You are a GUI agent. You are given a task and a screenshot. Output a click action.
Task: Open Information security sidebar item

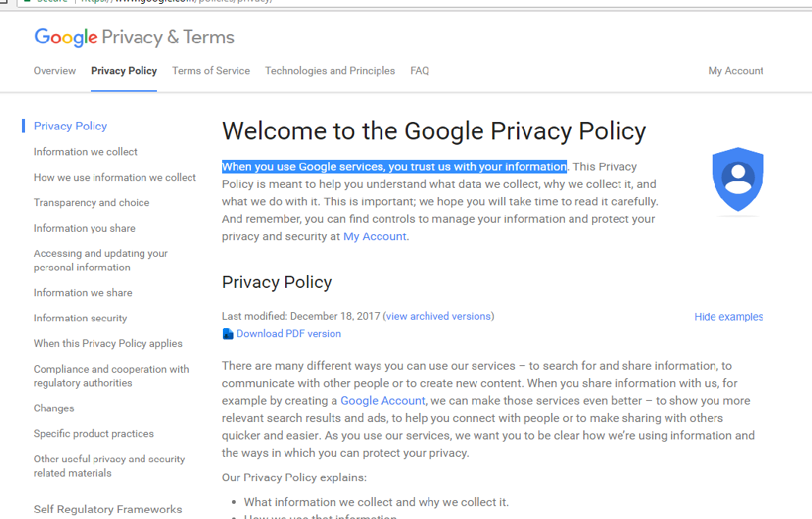80,318
